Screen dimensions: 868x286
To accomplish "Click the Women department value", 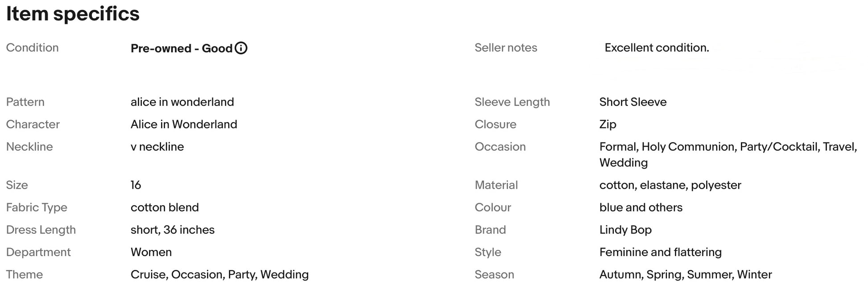I will point(151,252).
